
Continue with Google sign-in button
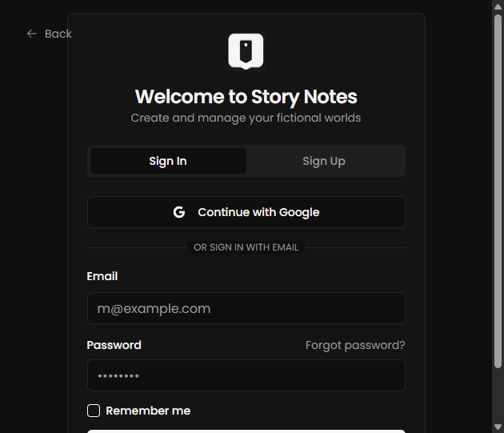246,212
